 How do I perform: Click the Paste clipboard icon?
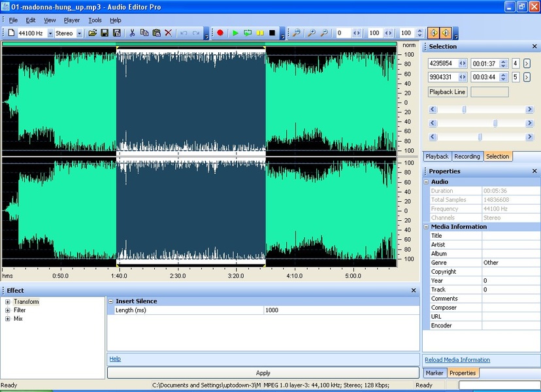click(156, 33)
